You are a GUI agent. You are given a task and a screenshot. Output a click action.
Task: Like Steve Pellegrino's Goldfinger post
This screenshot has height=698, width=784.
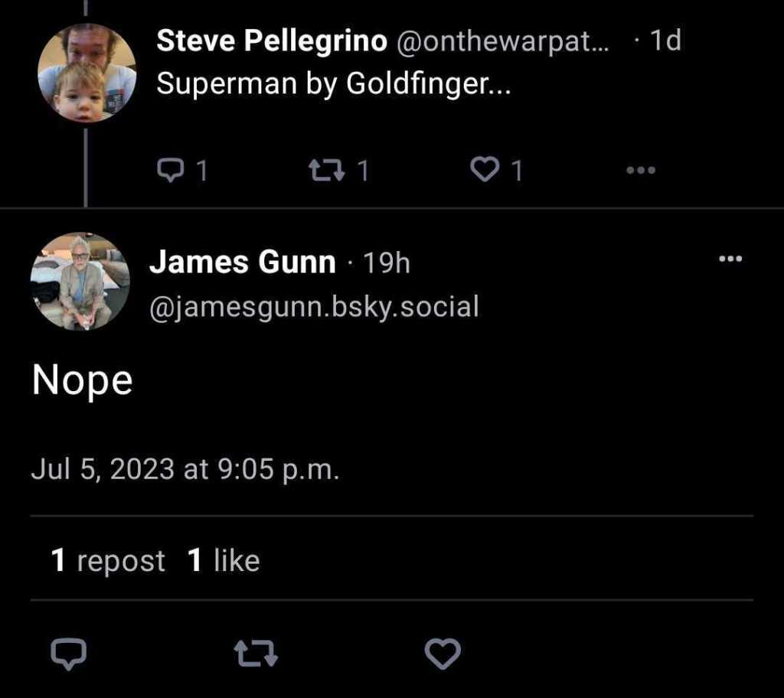point(484,170)
